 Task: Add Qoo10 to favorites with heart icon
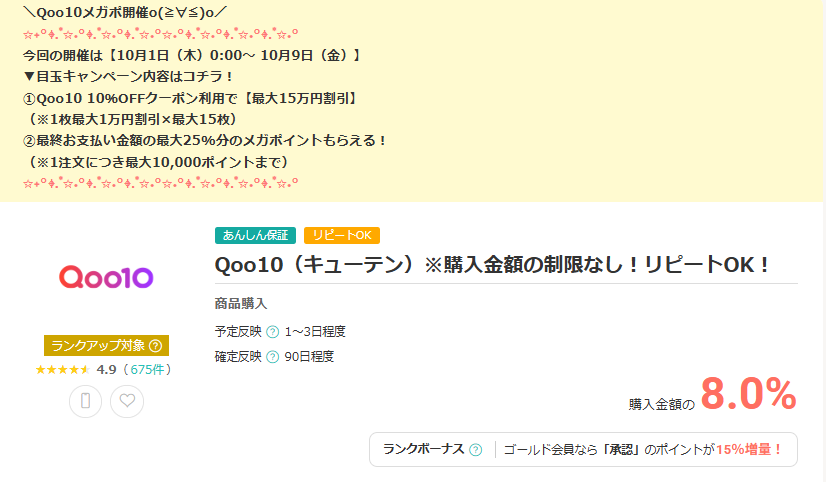pos(127,401)
